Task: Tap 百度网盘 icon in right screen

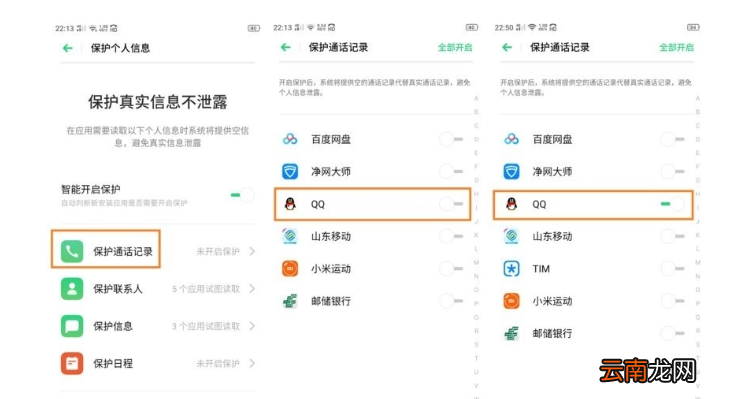Action: point(511,139)
